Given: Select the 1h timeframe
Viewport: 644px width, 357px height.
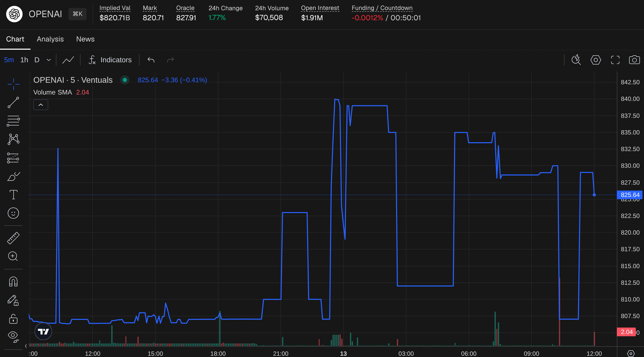Looking at the screenshot, I should point(24,60).
